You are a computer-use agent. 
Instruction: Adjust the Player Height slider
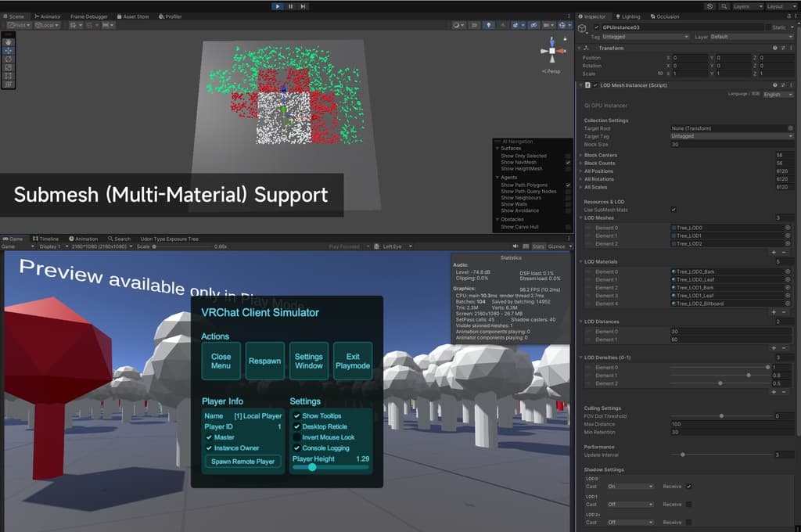(x=313, y=467)
